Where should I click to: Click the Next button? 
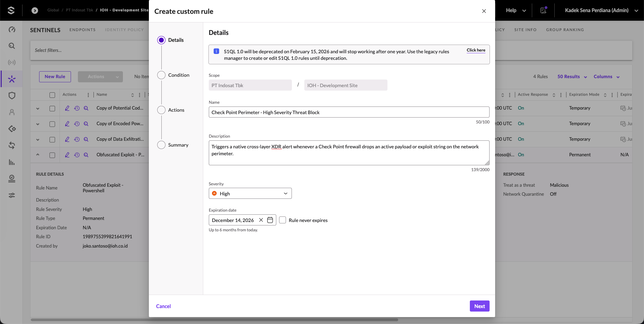480,306
